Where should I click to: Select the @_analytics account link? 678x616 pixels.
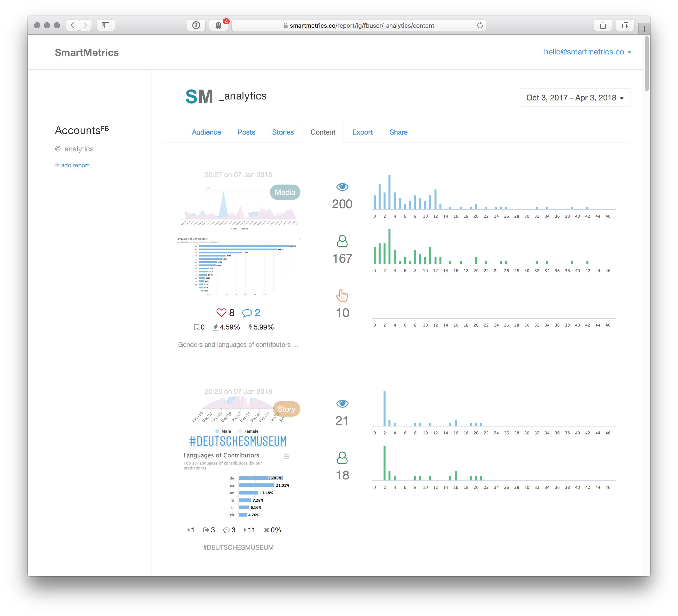(74, 149)
